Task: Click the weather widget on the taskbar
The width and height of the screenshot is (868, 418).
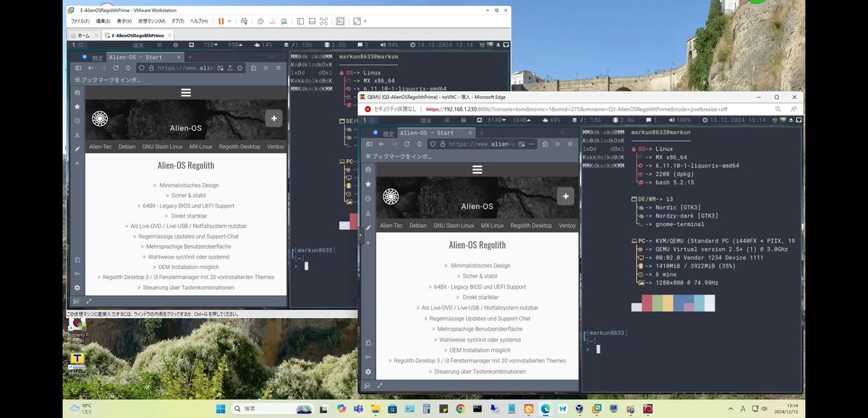Action: coord(81,409)
